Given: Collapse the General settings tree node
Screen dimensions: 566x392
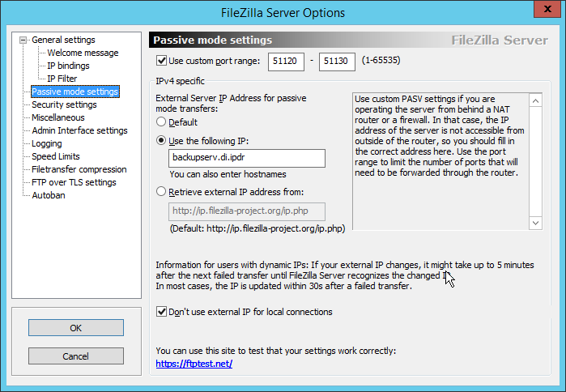Looking at the screenshot, I should coord(23,40).
